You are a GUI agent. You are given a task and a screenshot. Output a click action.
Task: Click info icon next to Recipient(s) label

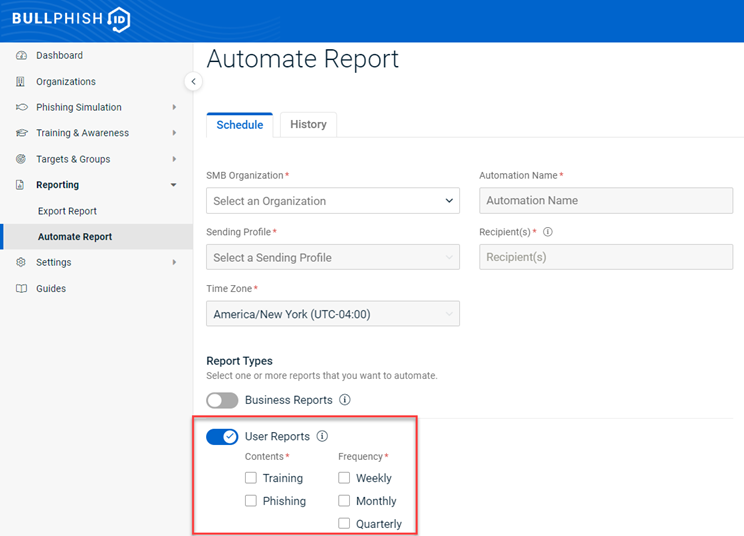(x=547, y=232)
